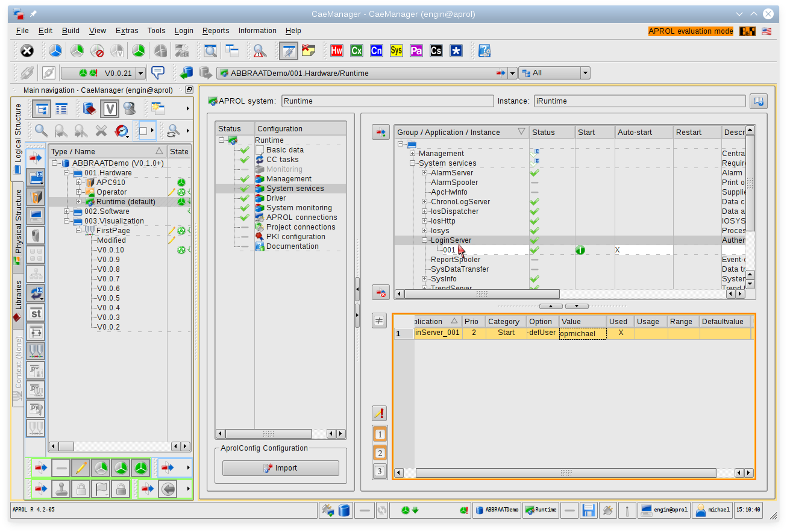Click the magnifier with warning triangle icon

(260, 51)
